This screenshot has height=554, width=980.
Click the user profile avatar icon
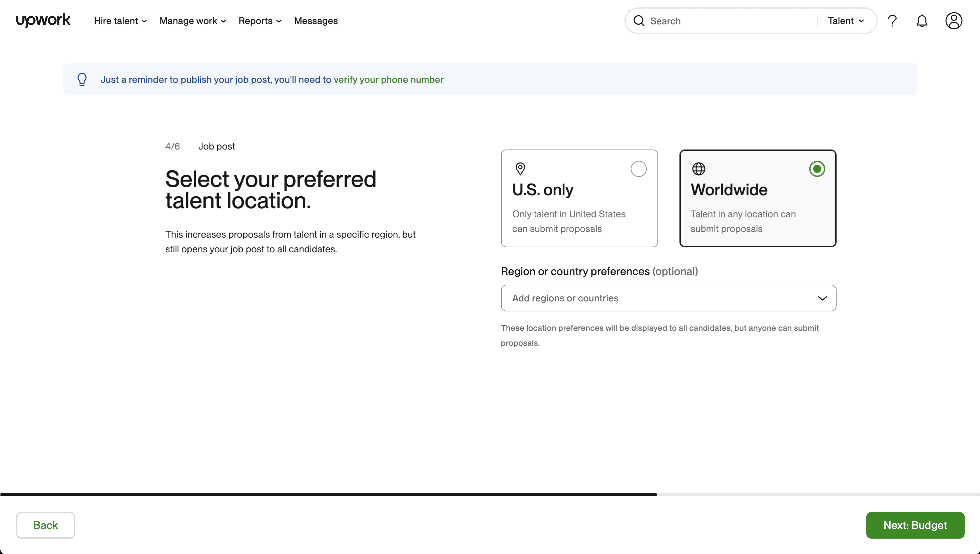point(954,21)
